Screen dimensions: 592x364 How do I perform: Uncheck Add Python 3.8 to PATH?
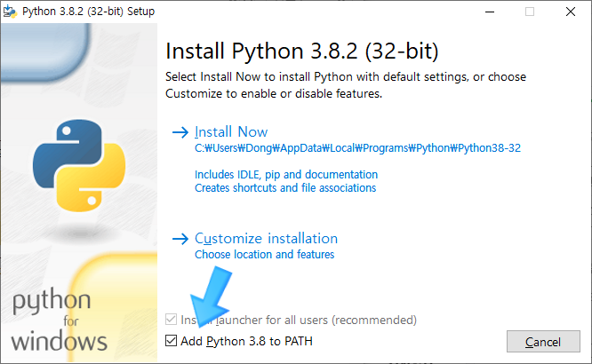[x=172, y=342]
